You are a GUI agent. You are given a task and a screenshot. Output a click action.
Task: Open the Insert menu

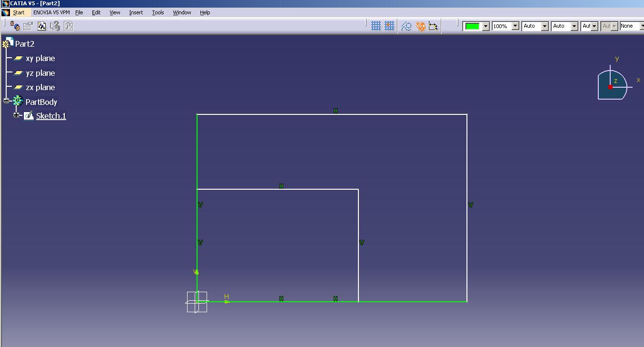[x=136, y=12]
